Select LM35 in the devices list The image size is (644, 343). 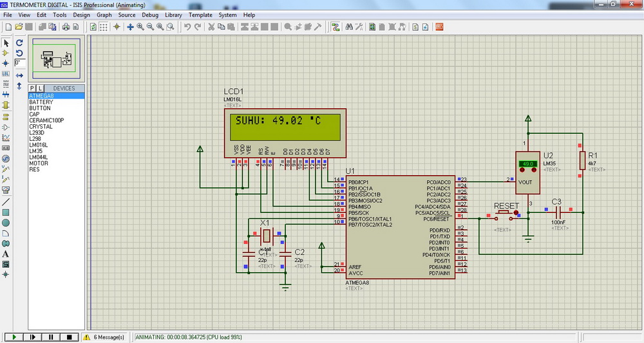click(x=36, y=151)
